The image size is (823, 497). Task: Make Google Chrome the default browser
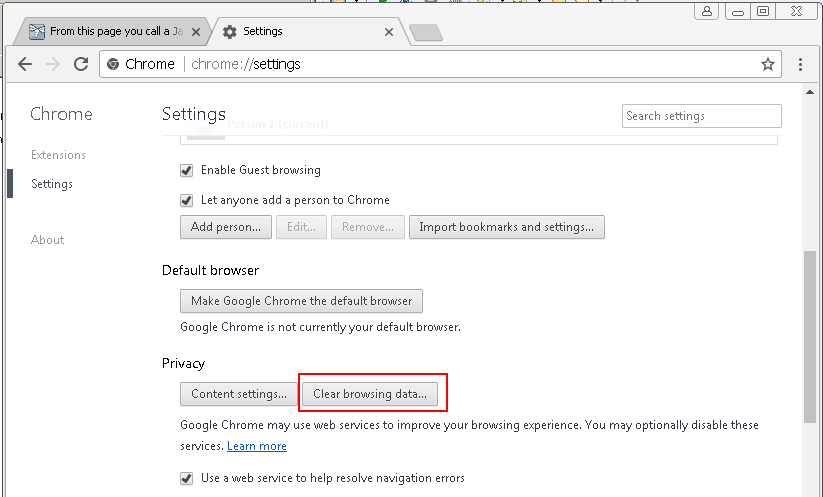pos(301,301)
